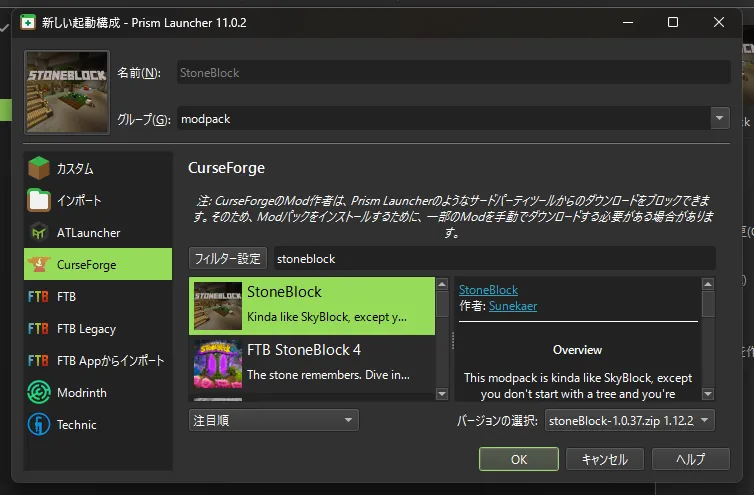Click the StoneBlock result thumbnail

click(x=218, y=305)
